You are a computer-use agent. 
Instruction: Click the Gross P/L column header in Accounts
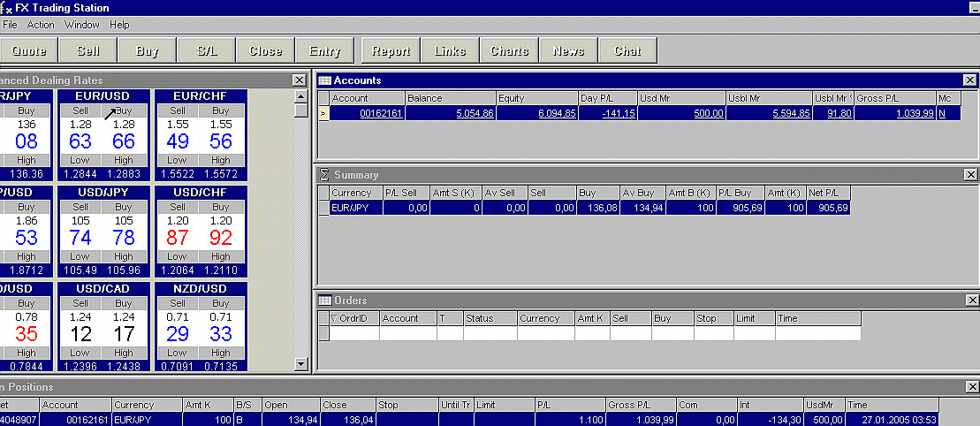pos(895,98)
